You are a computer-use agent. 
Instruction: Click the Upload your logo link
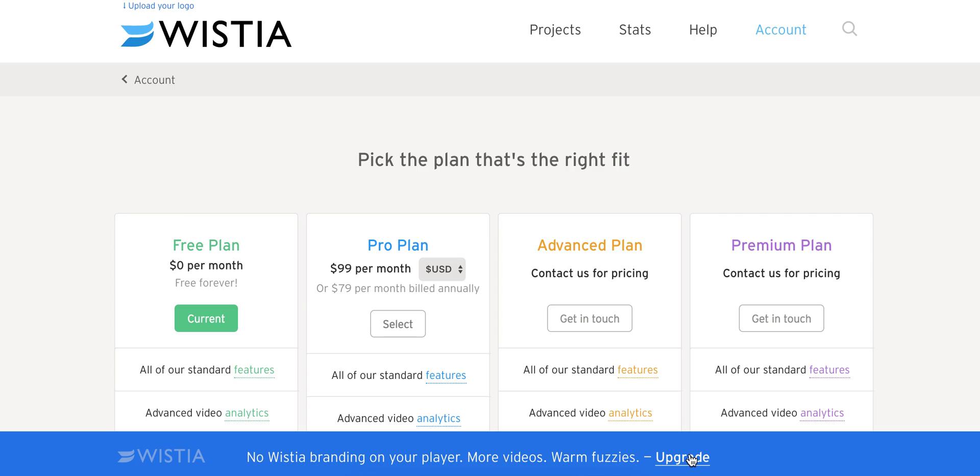[158, 6]
